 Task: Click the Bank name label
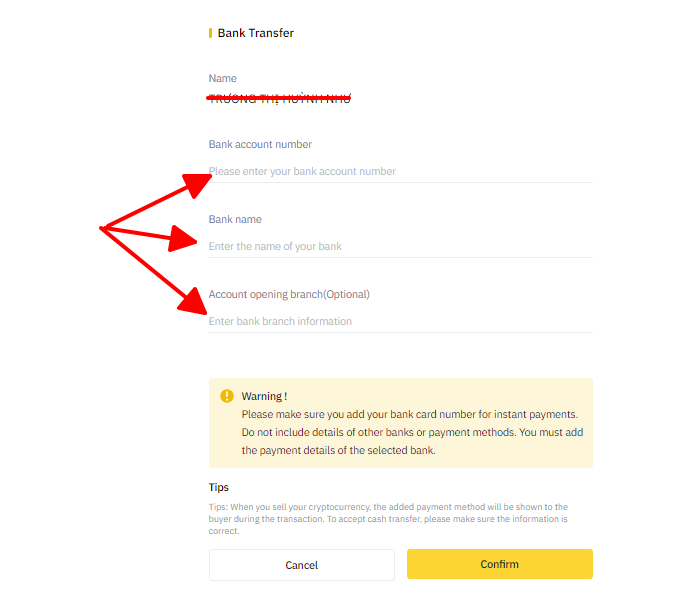[235, 219]
